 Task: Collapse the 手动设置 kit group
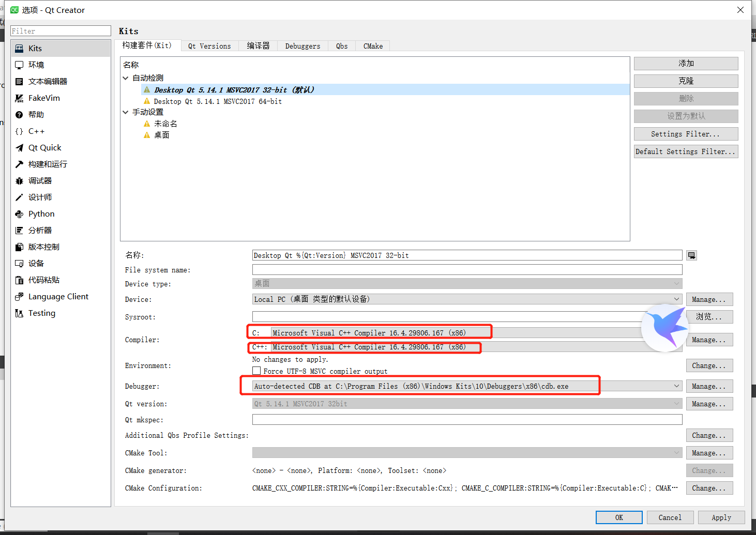[126, 112]
